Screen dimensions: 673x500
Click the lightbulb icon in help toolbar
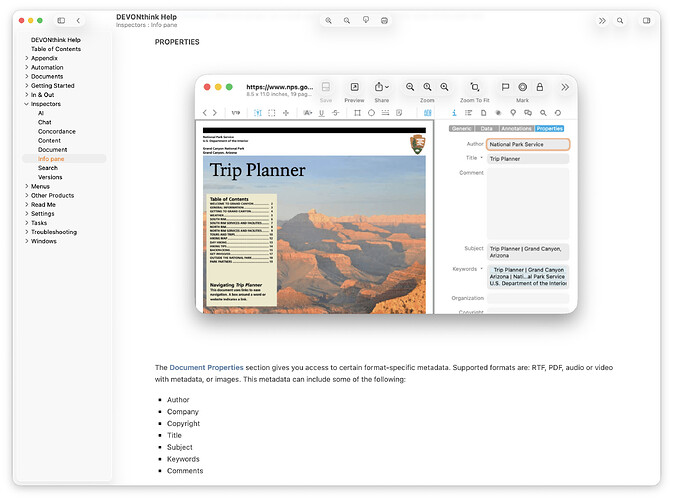366,20
